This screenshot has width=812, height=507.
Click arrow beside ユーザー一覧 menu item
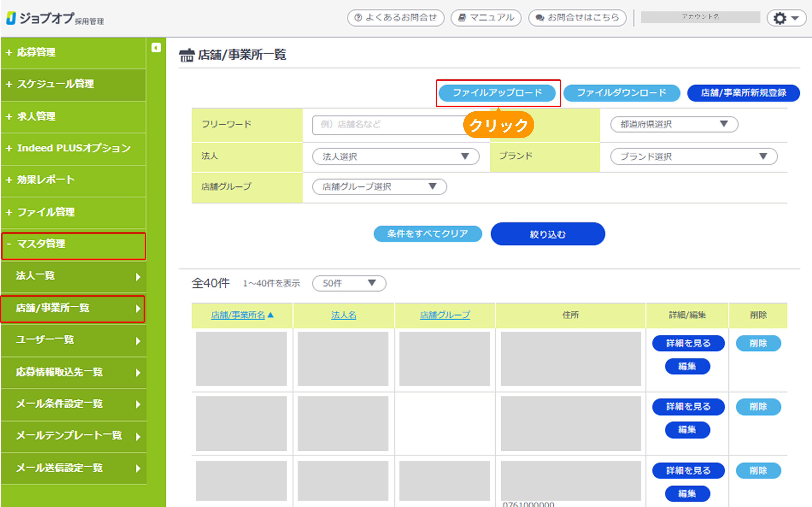(138, 341)
